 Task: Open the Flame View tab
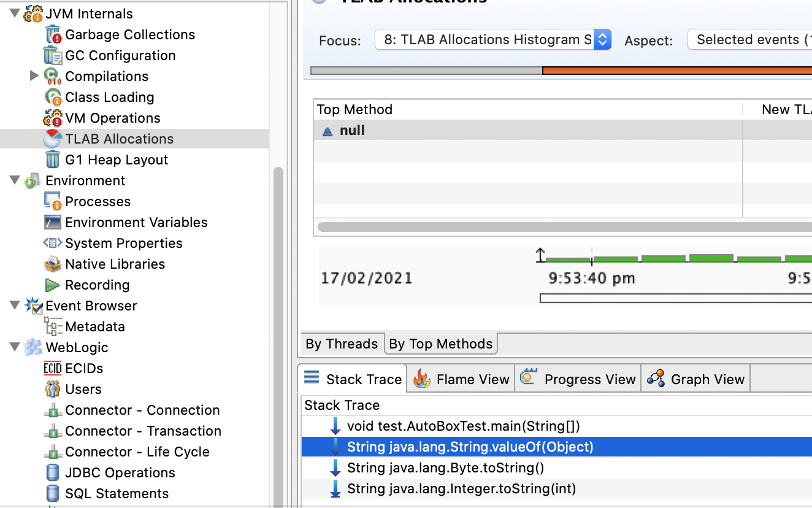click(462, 380)
